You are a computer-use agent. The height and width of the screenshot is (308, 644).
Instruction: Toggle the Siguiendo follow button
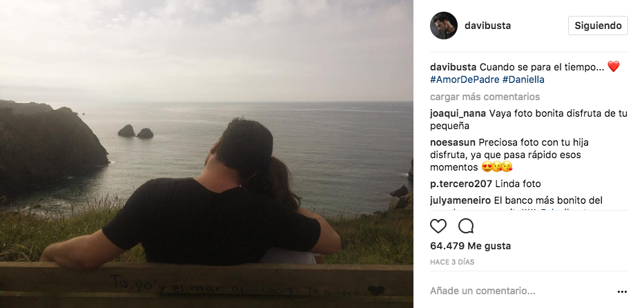point(598,26)
